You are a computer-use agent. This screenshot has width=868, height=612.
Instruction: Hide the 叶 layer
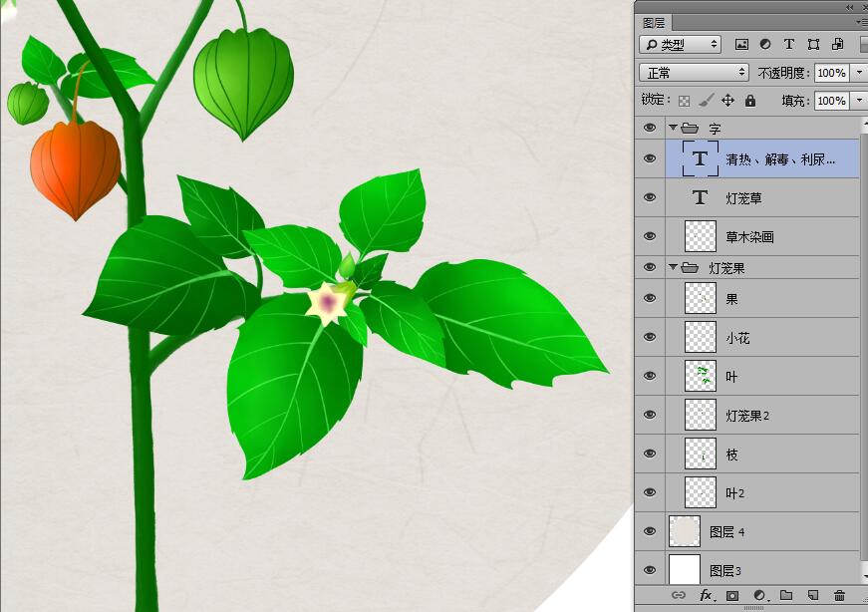click(650, 376)
